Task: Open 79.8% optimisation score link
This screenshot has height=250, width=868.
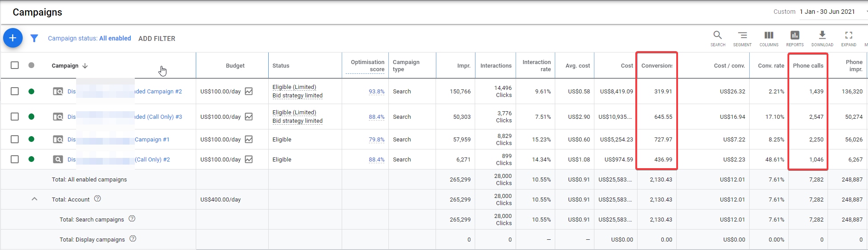Action: tap(376, 139)
